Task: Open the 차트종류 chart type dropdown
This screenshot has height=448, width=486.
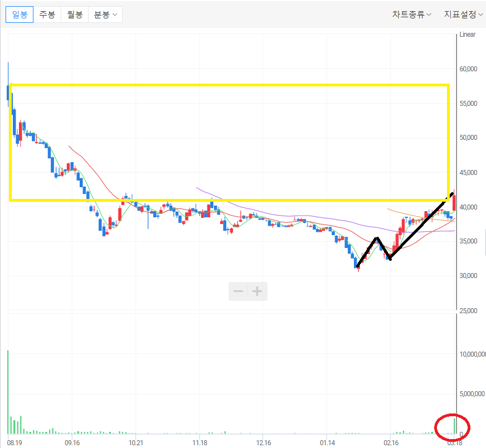Action: (x=412, y=14)
